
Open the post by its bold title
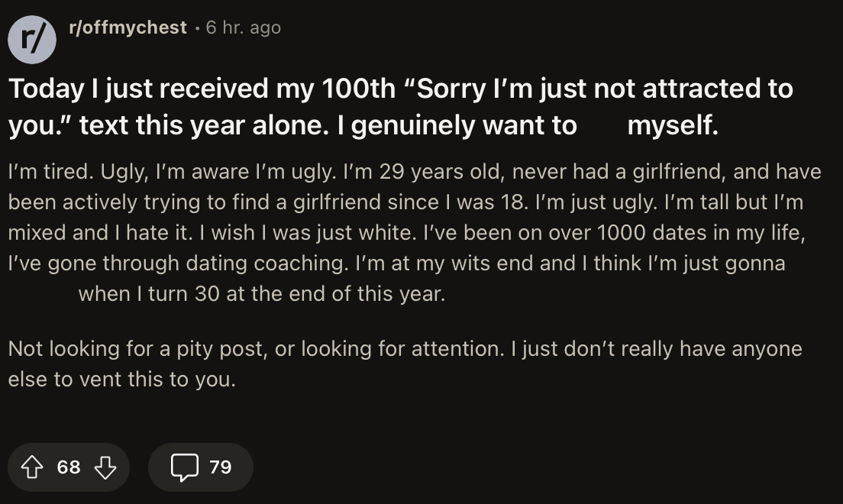401,107
